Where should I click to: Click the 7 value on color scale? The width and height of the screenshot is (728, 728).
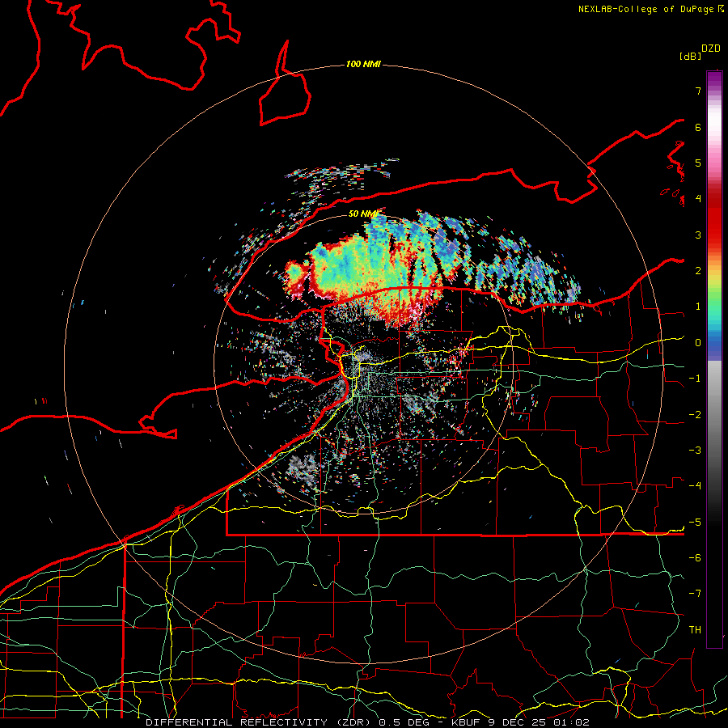tap(698, 91)
